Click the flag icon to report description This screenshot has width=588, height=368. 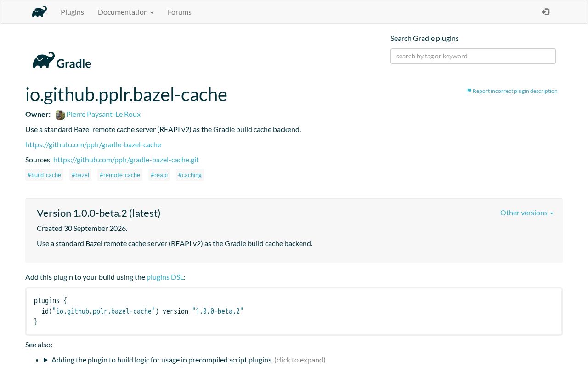pos(469,91)
